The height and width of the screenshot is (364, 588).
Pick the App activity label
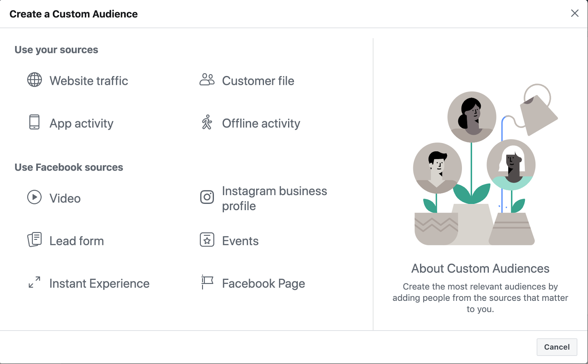pyautogui.click(x=82, y=123)
